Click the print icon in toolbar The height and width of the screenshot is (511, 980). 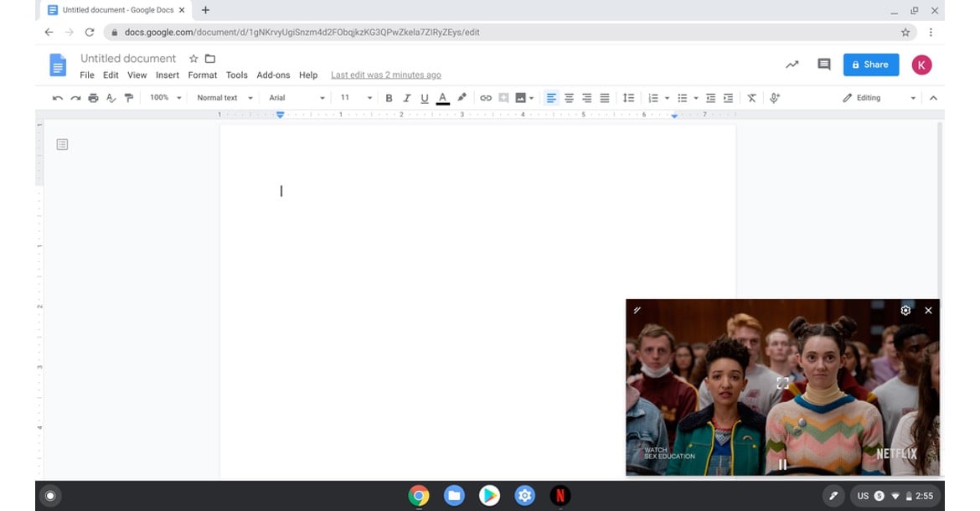(93, 98)
